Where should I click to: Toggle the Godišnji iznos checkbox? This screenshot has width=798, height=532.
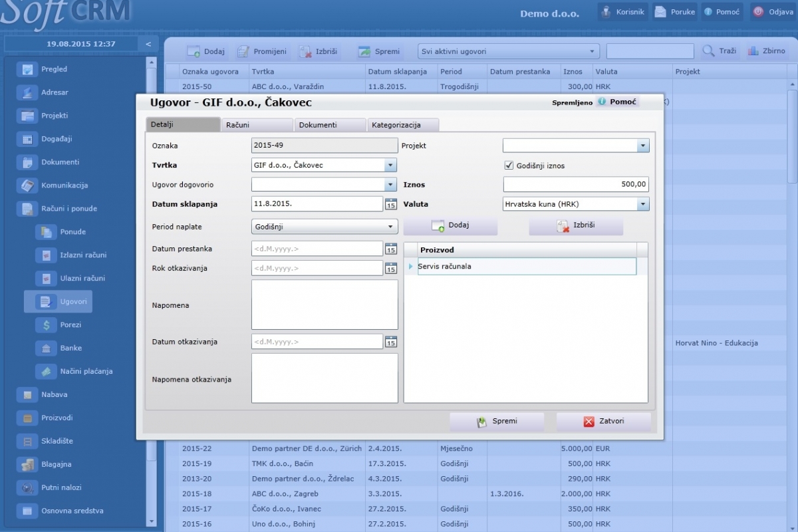coord(509,166)
